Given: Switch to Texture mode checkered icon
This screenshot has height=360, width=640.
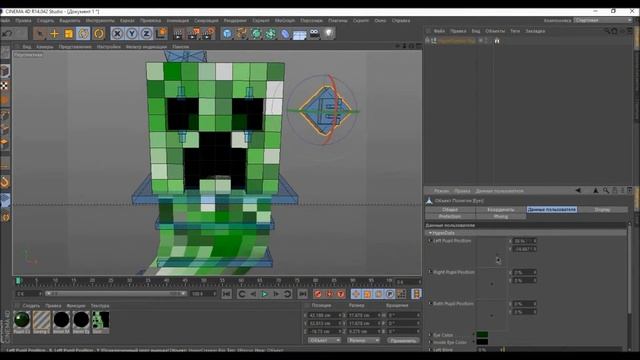Looking at the screenshot, I should pyautogui.click(x=4, y=86).
